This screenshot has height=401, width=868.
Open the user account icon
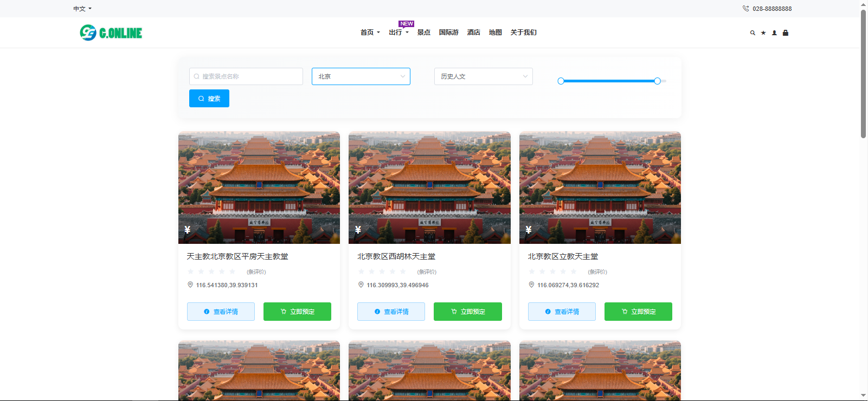coord(774,33)
